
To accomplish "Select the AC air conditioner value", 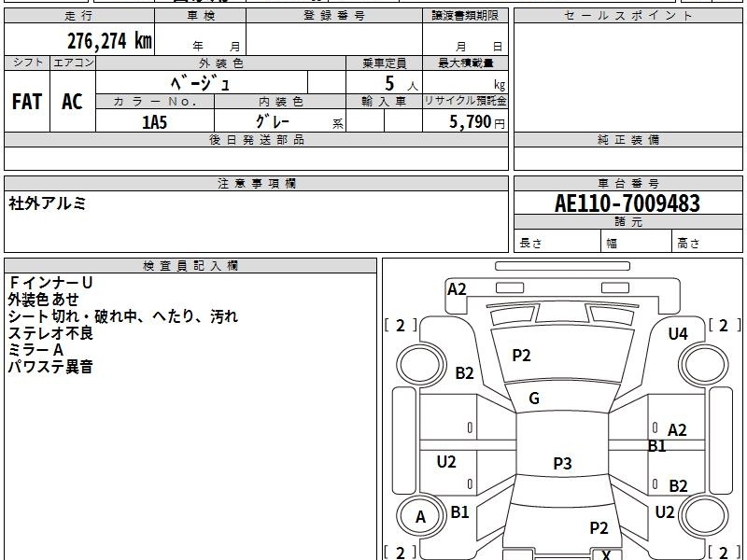I will point(73,102).
